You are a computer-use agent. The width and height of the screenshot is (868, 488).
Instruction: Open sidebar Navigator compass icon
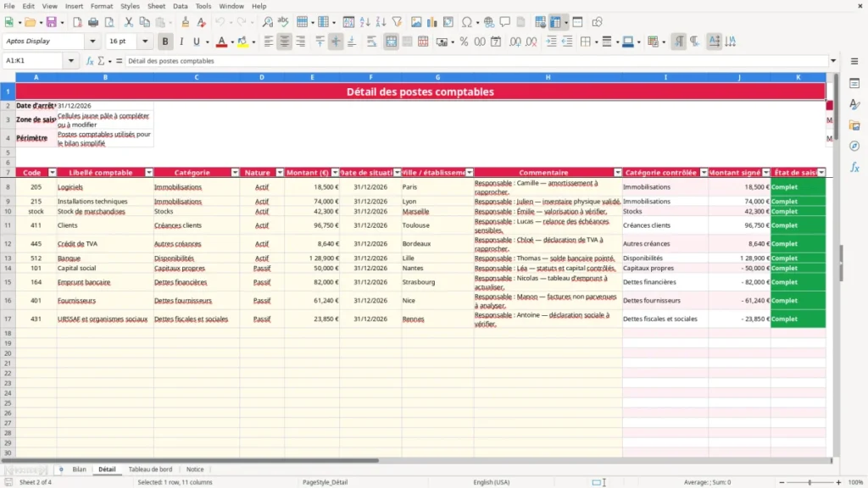tap(854, 146)
